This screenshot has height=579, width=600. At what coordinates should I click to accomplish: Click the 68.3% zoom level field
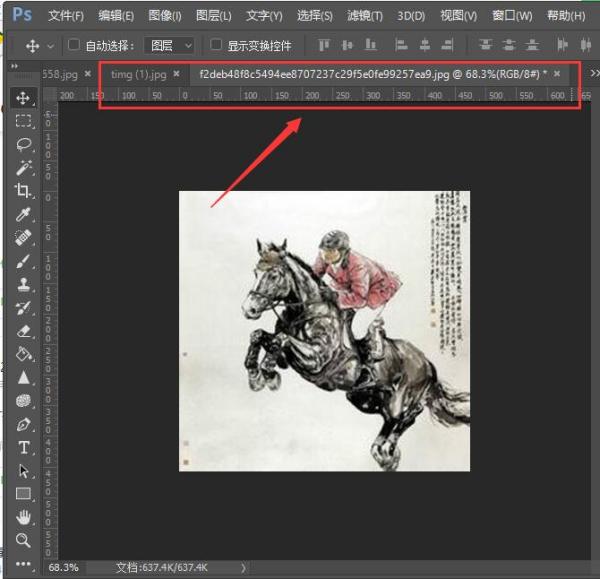click(x=64, y=567)
